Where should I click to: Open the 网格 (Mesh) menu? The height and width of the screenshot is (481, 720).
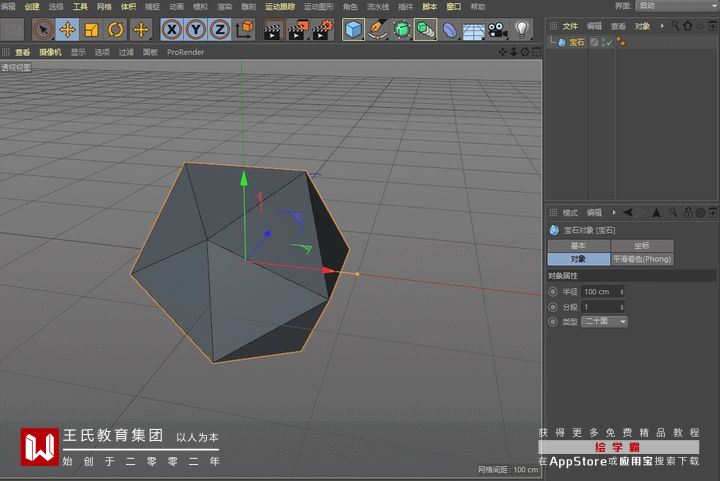pyautogui.click(x=104, y=6)
